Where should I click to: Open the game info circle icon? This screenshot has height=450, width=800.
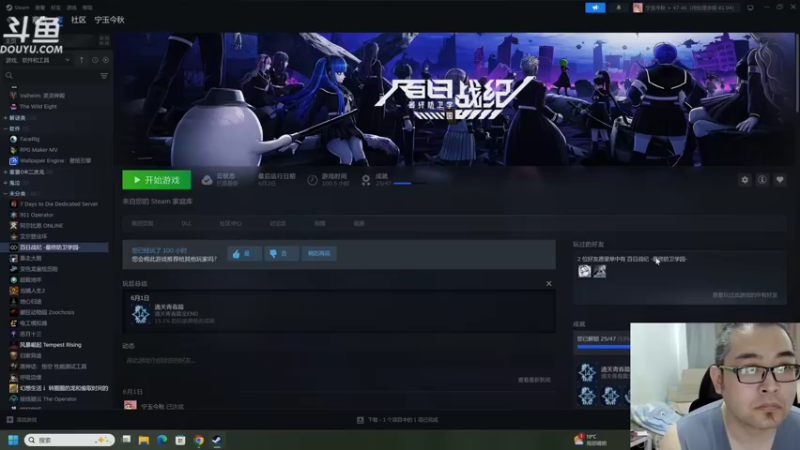tap(762, 180)
